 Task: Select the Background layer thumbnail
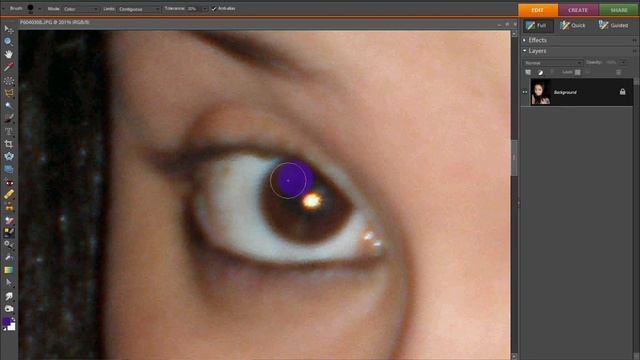(540, 92)
